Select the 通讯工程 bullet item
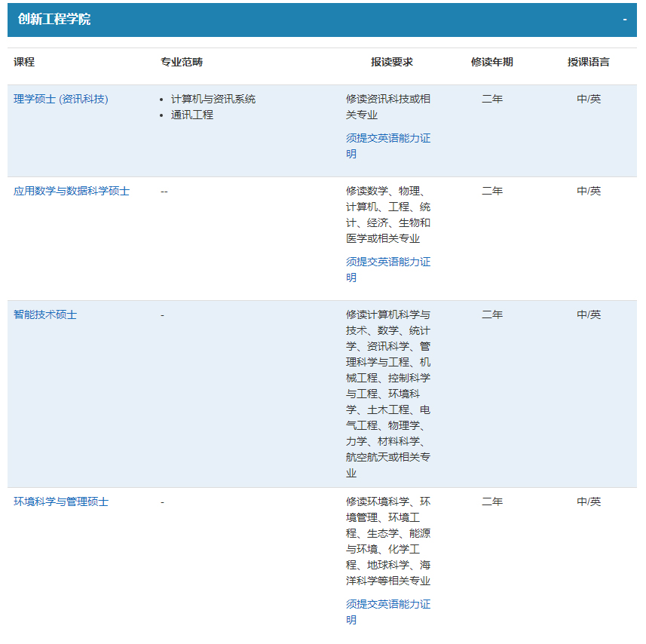Viewport: 646px width, 644px height. click(x=192, y=115)
